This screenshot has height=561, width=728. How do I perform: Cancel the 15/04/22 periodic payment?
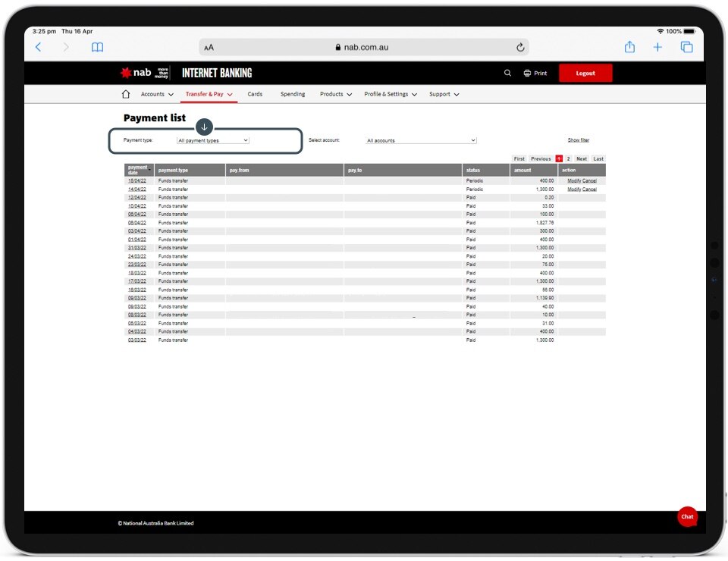coord(589,181)
